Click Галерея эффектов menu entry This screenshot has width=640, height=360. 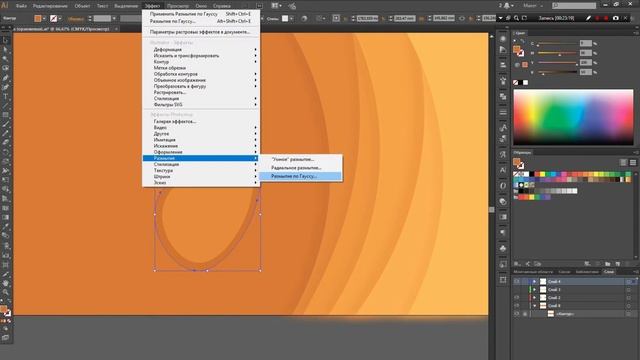[x=201, y=121]
